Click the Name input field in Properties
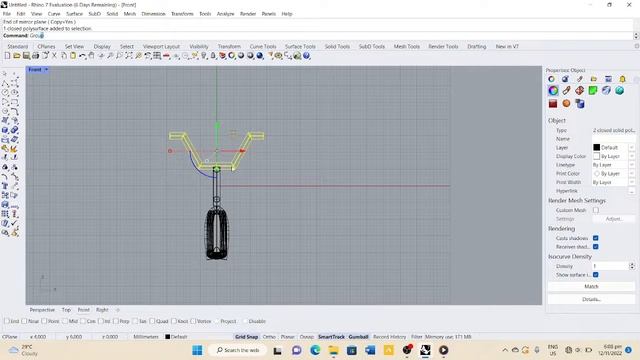The height and width of the screenshot is (360, 640). [613, 139]
